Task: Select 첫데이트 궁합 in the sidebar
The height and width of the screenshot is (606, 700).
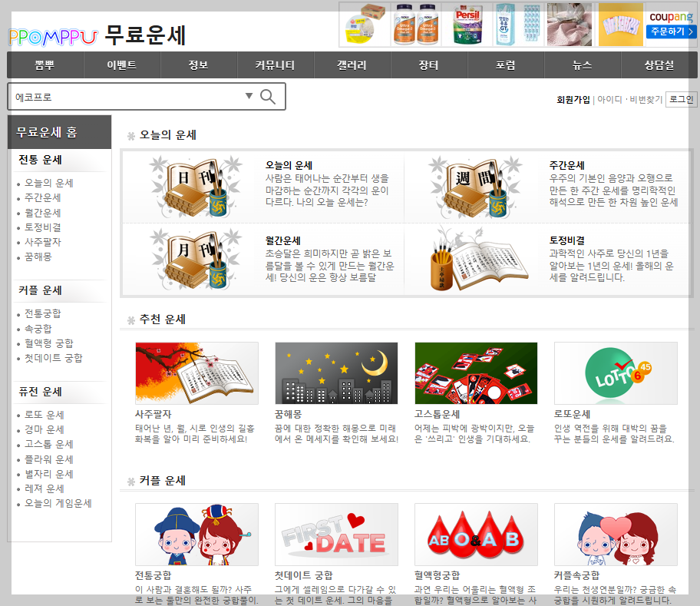Action: pos(54,358)
